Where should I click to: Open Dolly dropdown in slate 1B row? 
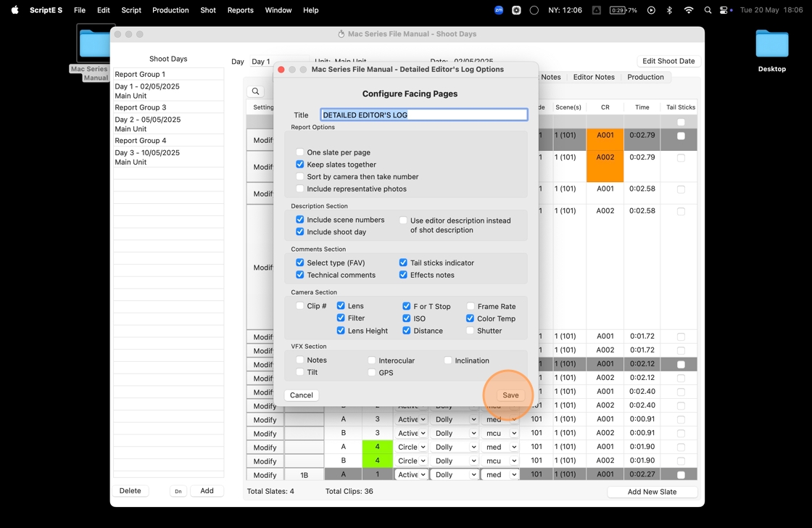point(454,475)
